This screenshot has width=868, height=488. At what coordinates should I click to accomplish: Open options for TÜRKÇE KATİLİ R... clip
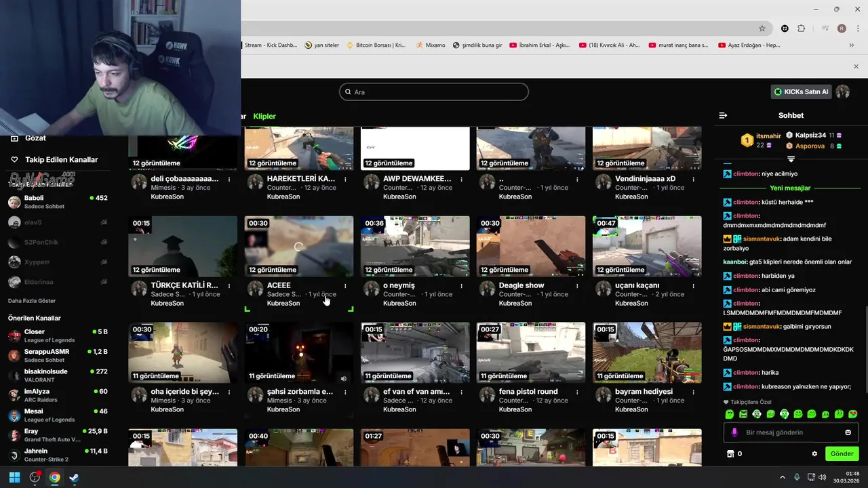pyautogui.click(x=229, y=285)
